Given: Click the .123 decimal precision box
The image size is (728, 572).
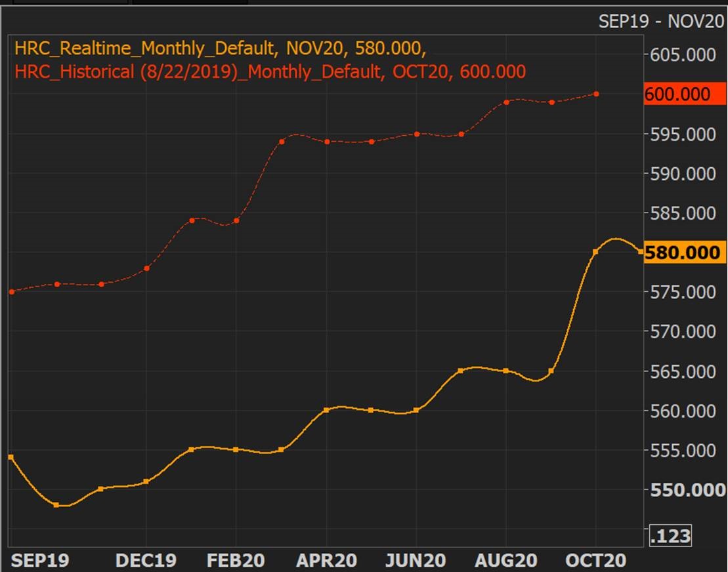Looking at the screenshot, I should click(670, 536).
